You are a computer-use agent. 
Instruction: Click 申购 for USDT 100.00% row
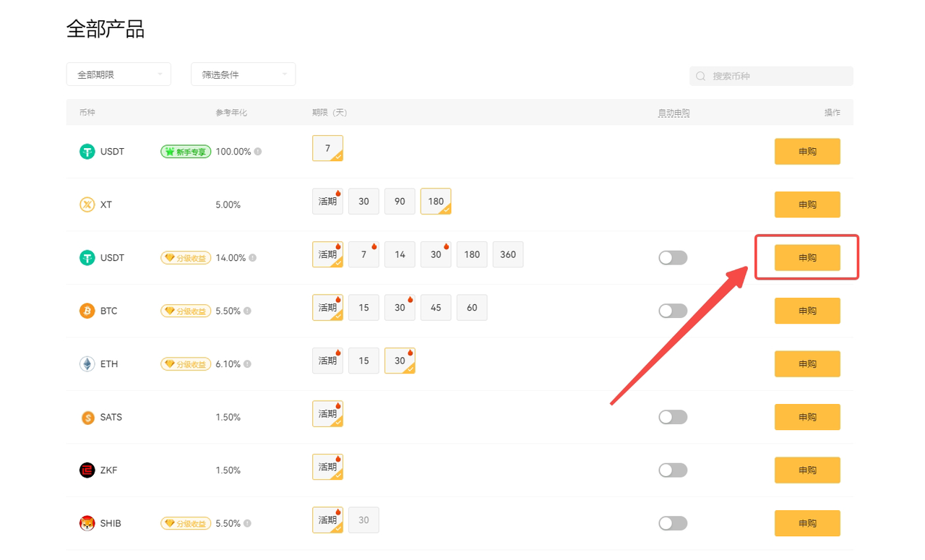click(807, 152)
